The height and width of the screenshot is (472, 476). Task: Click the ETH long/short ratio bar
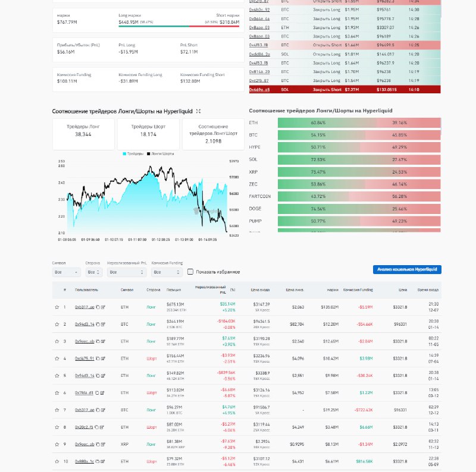click(x=359, y=122)
